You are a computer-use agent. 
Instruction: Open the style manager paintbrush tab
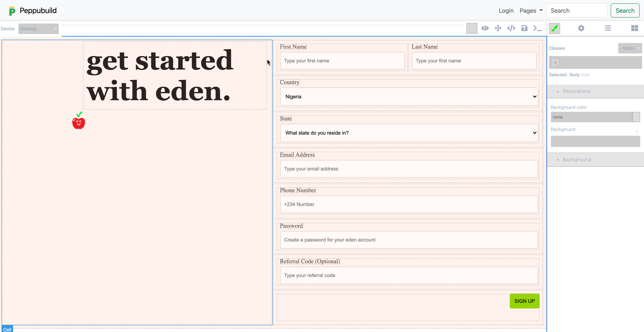pos(554,28)
